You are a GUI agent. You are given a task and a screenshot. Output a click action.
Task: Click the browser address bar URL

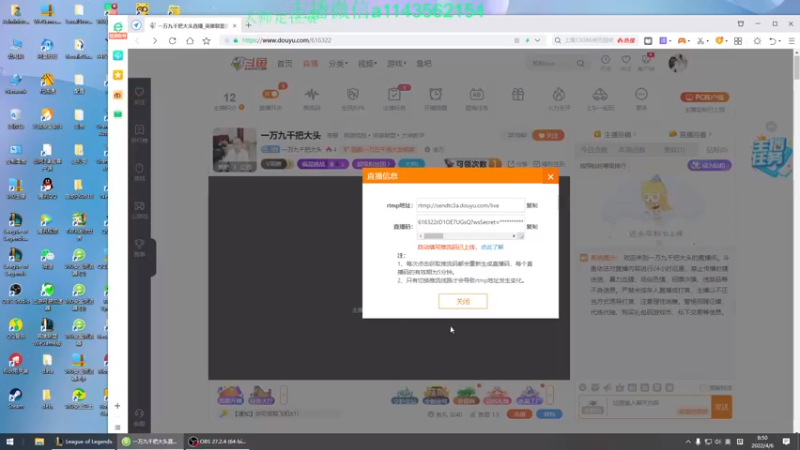coord(287,40)
